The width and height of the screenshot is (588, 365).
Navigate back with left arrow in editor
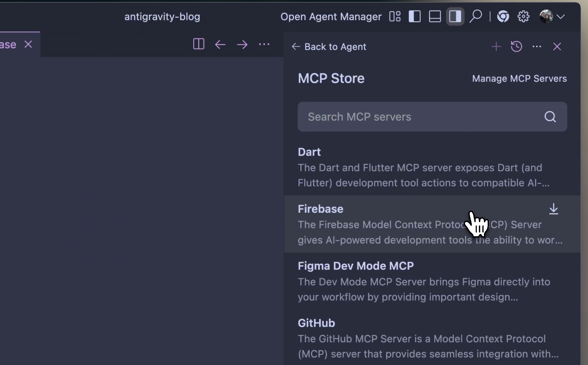click(x=220, y=45)
